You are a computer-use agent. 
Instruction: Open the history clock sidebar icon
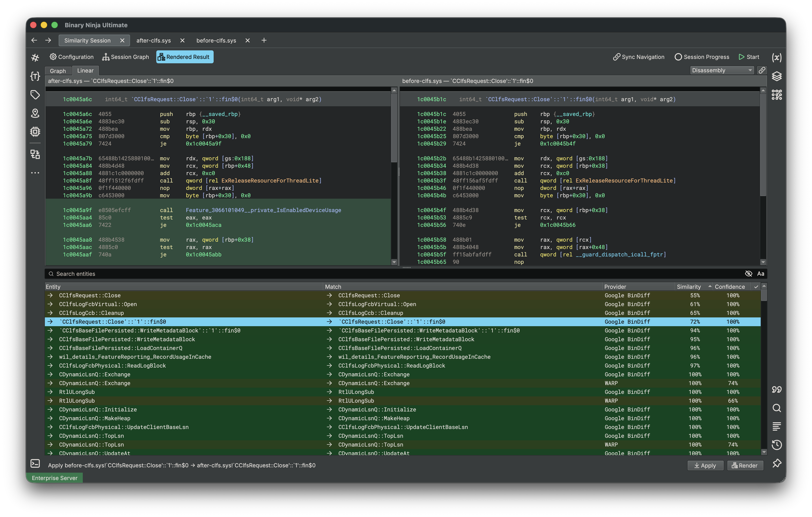[777, 445]
